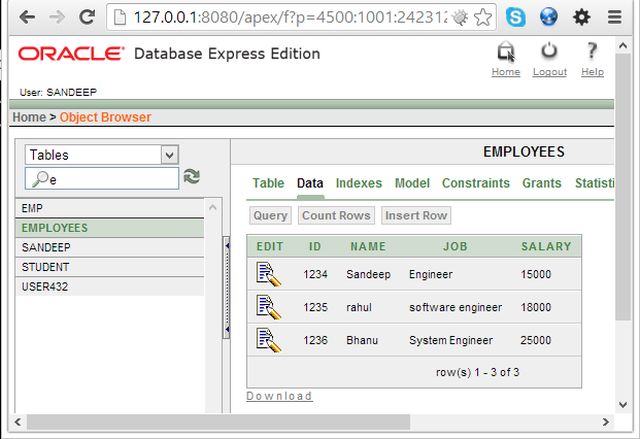This screenshot has width=640, height=439.
Task: Bookmark this page with star icon
Action: coord(483,17)
